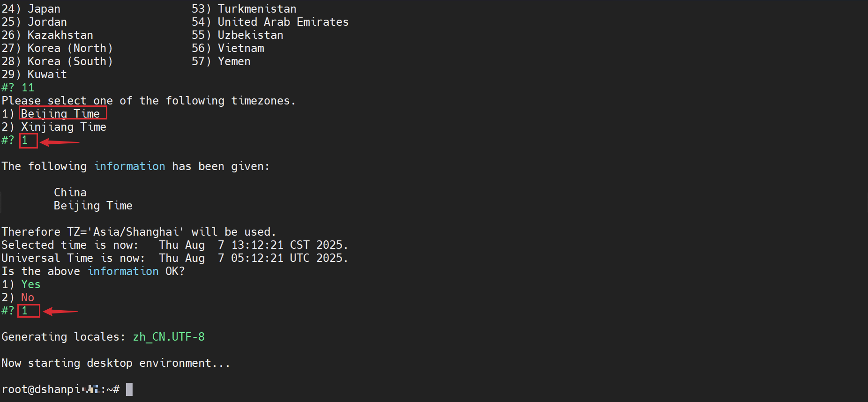
Task: Select the Kazakhstan list entry
Action: point(60,35)
